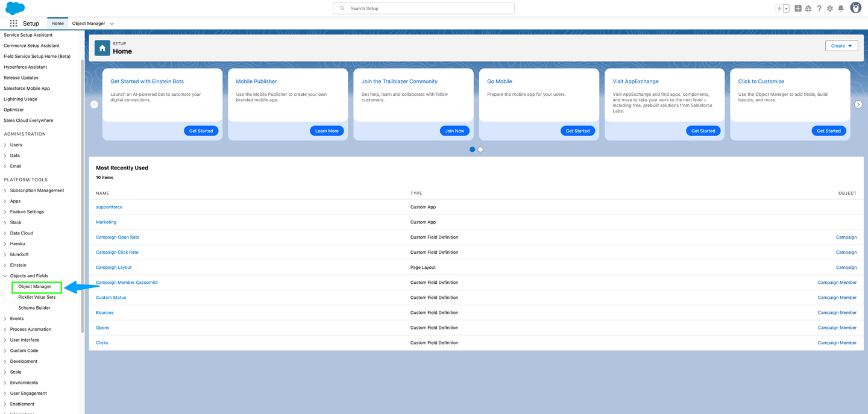
Task: Switch to the Home tab
Action: tap(57, 24)
